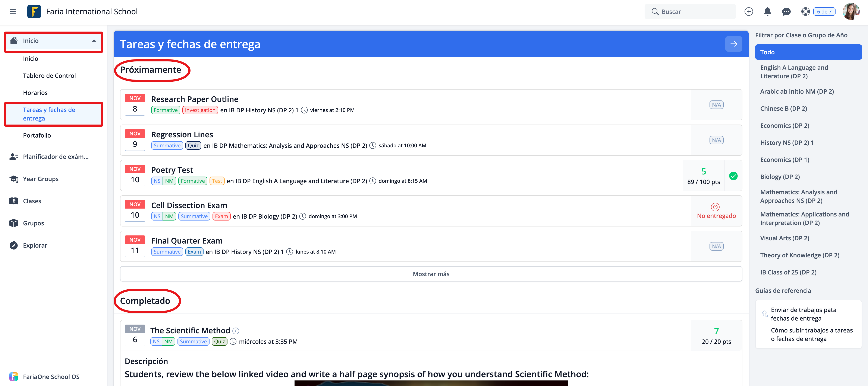This screenshot has height=386, width=868.
Task: Select the Todo filter button
Action: pyautogui.click(x=808, y=52)
